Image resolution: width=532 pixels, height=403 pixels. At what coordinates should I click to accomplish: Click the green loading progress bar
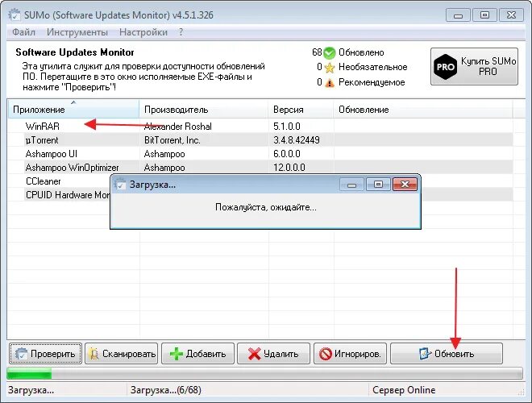pos(264,373)
